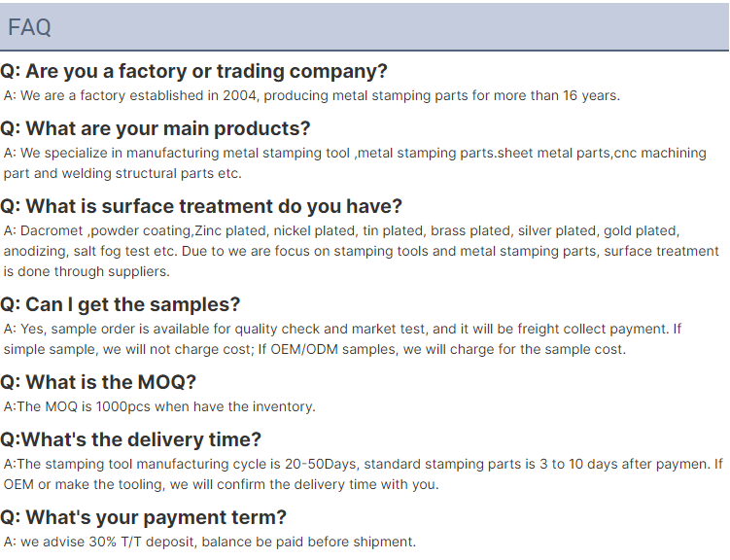Click answer line starting "A: We specialize in manufacturing"
This screenshot has width=730, height=560.
click(355, 154)
